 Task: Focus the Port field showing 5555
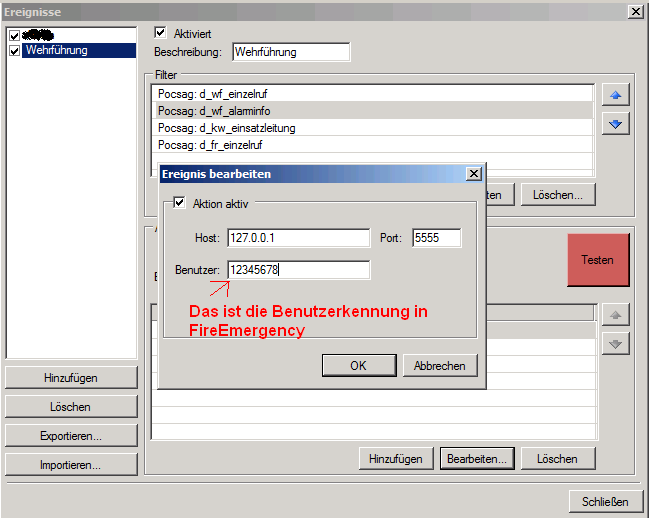pos(436,238)
